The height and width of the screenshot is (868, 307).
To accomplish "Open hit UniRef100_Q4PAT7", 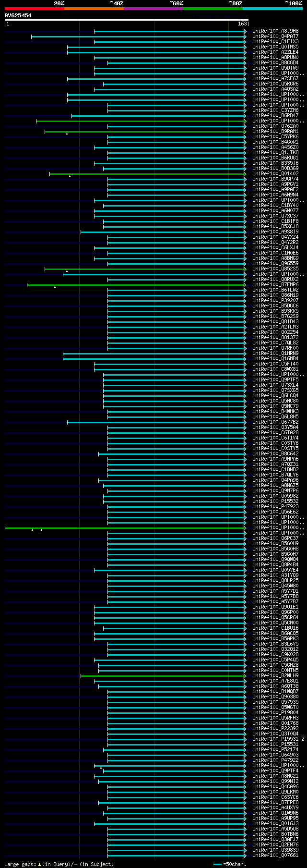I will 275,37.
